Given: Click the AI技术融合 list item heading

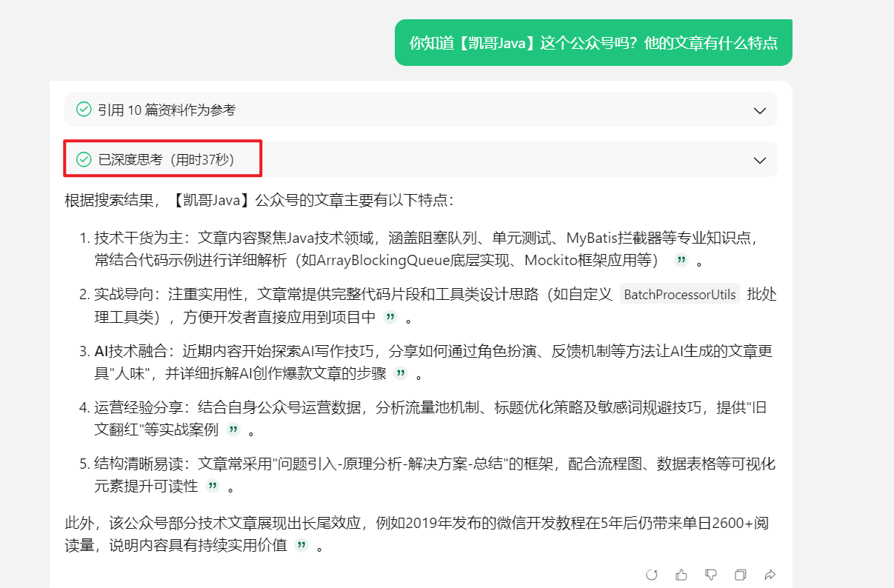Looking at the screenshot, I should point(131,351).
